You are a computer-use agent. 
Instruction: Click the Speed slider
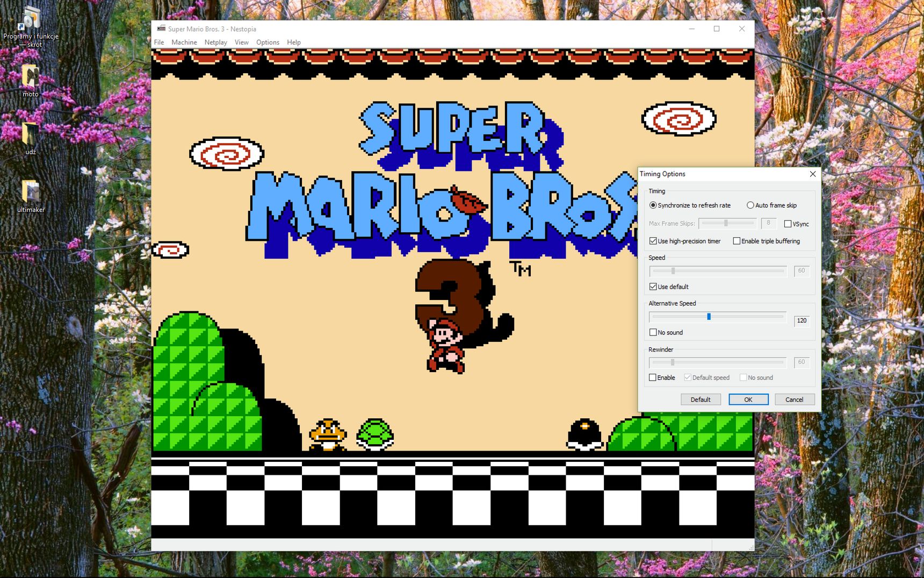(x=718, y=271)
